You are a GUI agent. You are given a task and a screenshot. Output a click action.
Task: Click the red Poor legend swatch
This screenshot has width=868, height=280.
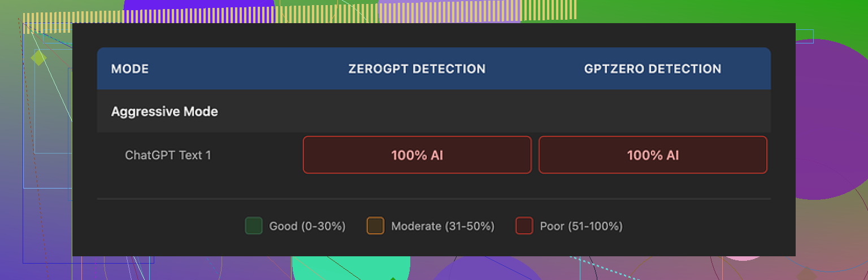pyautogui.click(x=524, y=226)
